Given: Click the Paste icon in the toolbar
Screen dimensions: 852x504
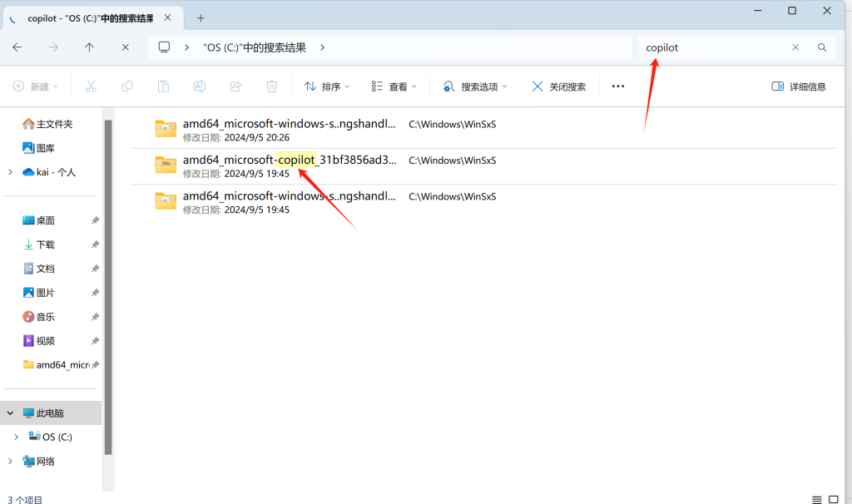Looking at the screenshot, I should (x=163, y=86).
